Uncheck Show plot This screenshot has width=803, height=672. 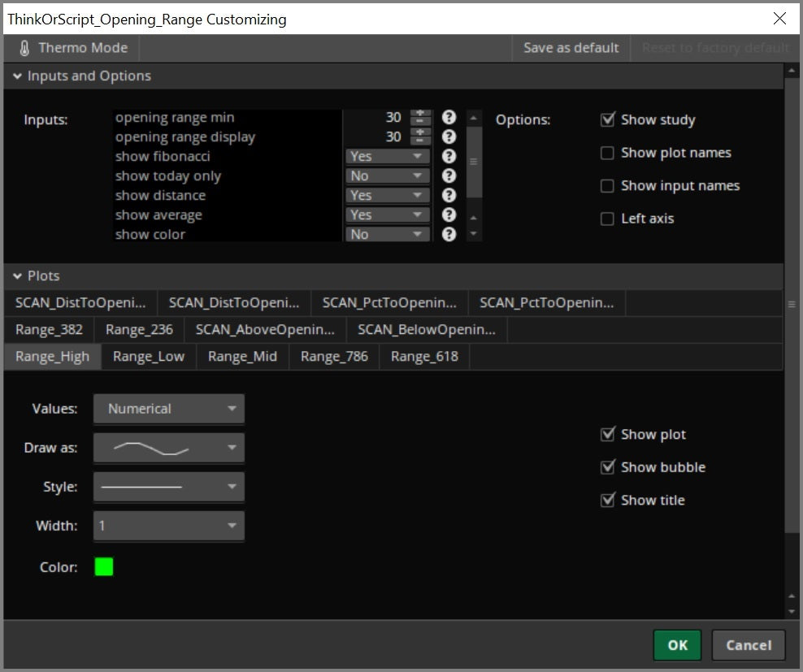pos(607,435)
